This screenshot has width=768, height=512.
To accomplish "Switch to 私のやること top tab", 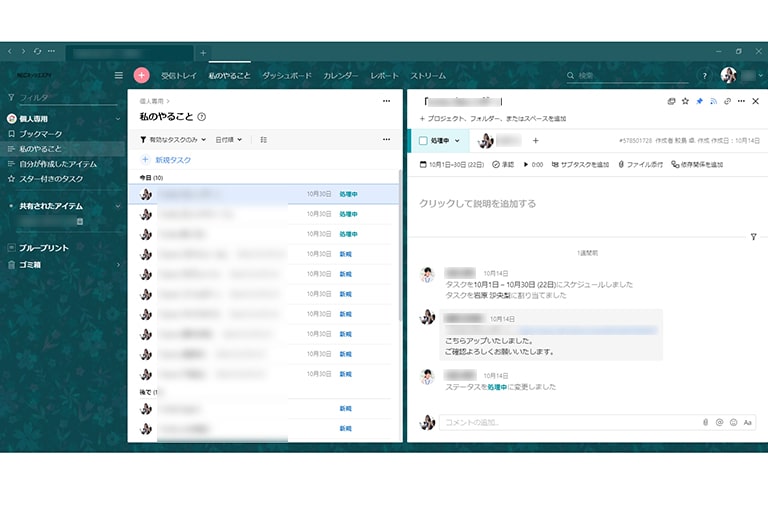I will click(229, 75).
